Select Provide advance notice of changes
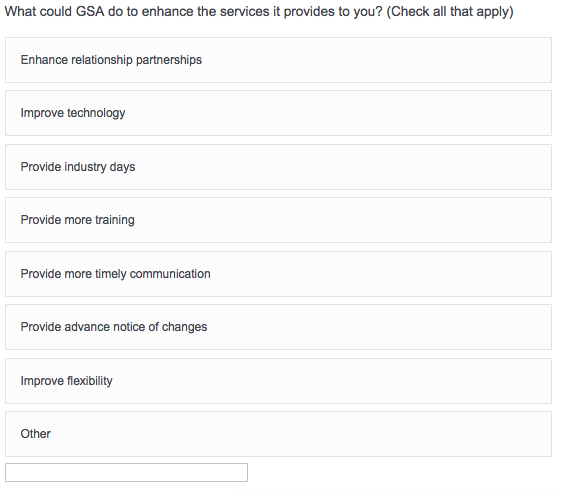 [x=278, y=327]
